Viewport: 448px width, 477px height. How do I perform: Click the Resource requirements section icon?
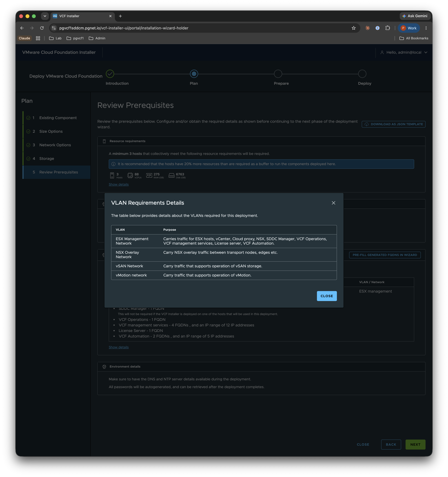coord(104,141)
